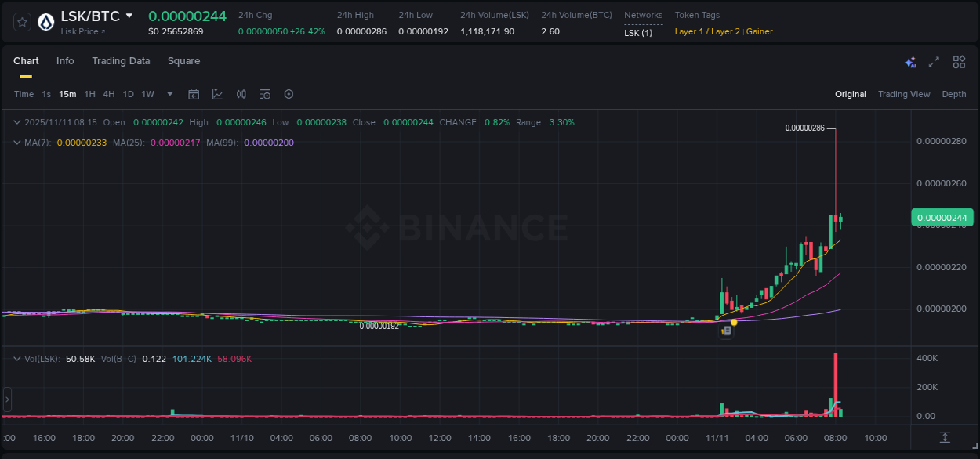980x459 pixels.
Task: Collapse the MA overlay row
Action: point(16,143)
